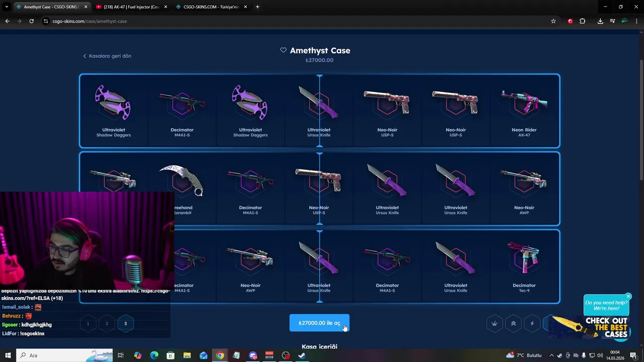Image resolution: width=644 pixels, height=362 pixels.
Task: Show hidden system tray icons
Action: (x=551, y=355)
